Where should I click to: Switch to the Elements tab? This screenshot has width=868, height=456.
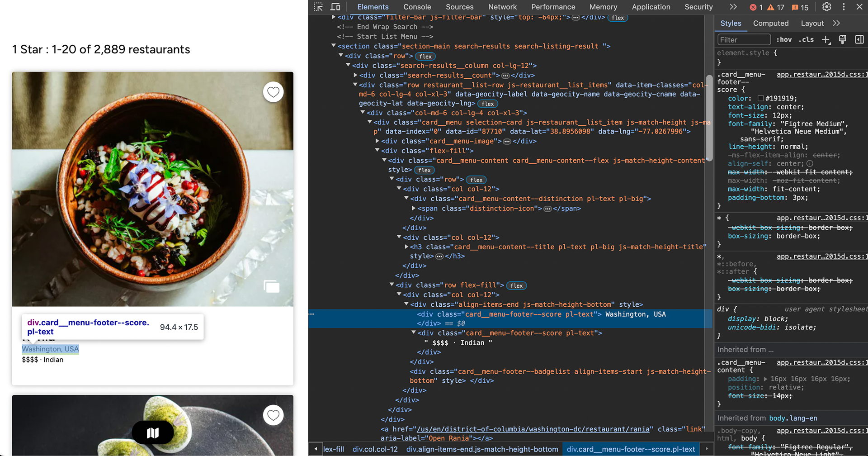(373, 7)
